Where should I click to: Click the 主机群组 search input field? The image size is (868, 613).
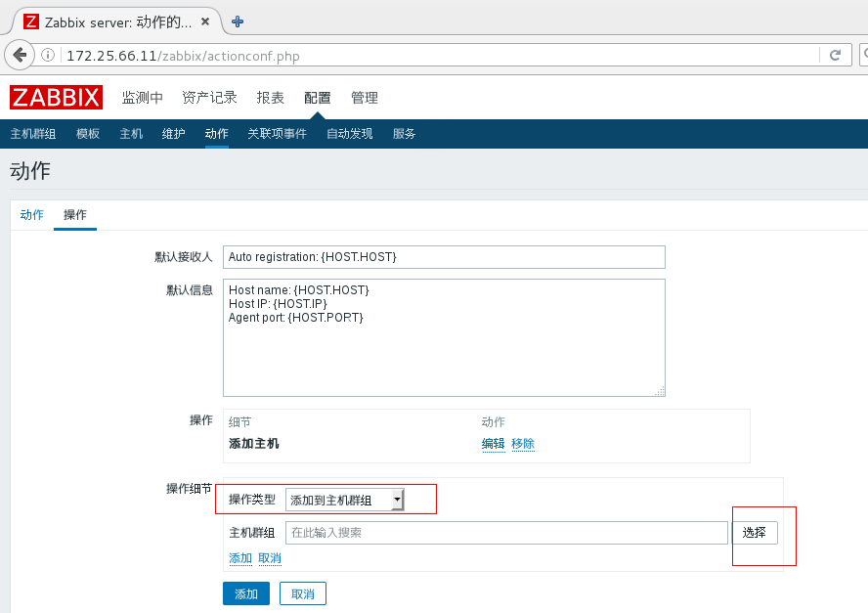(505, 533)
